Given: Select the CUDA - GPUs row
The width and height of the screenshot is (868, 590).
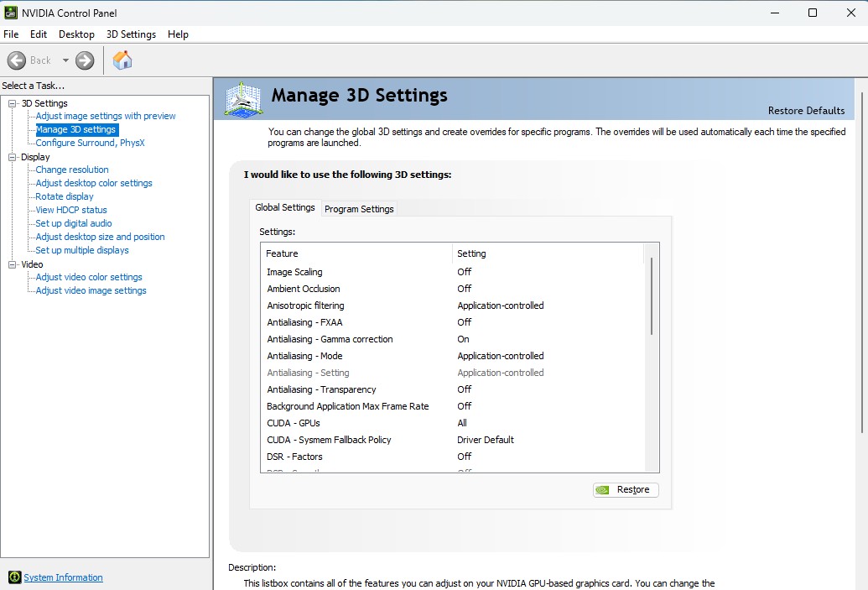Looking at the screenshot, I should (453, 423).
